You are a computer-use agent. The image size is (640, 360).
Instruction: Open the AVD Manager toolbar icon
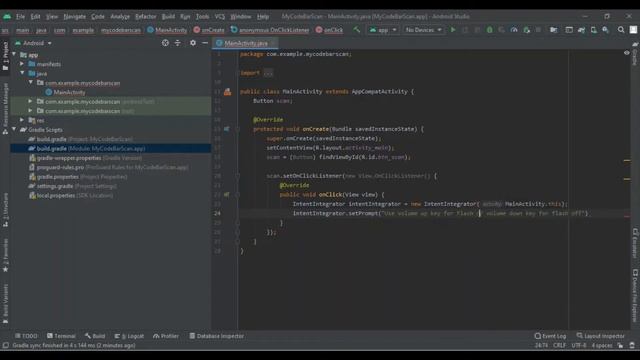[x=593, y=30]
